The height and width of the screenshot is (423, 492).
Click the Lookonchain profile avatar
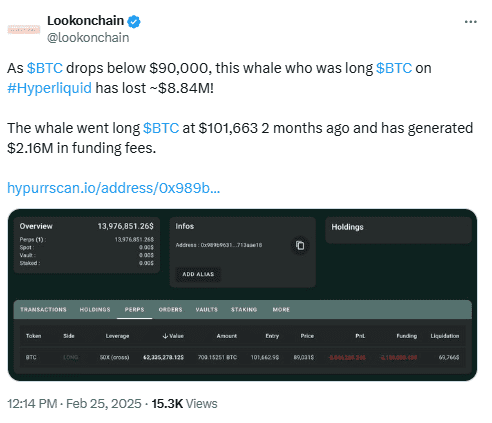24,30
